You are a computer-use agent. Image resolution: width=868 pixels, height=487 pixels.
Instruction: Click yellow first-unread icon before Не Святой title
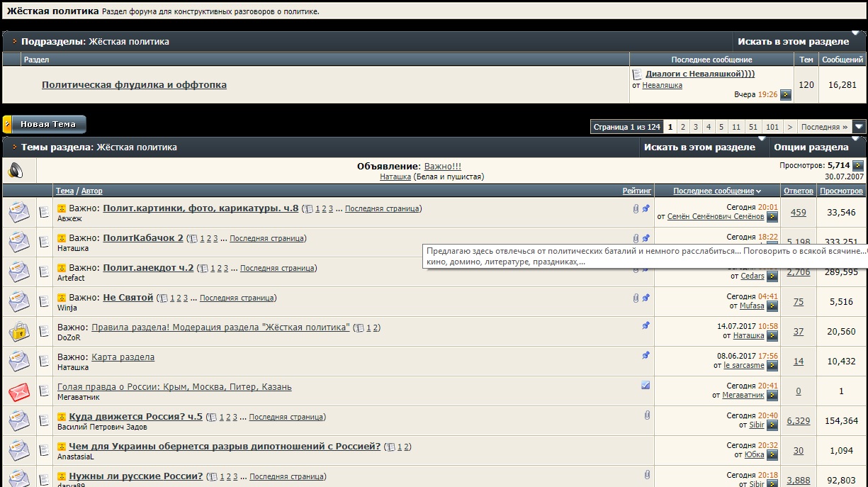[62, 298]
